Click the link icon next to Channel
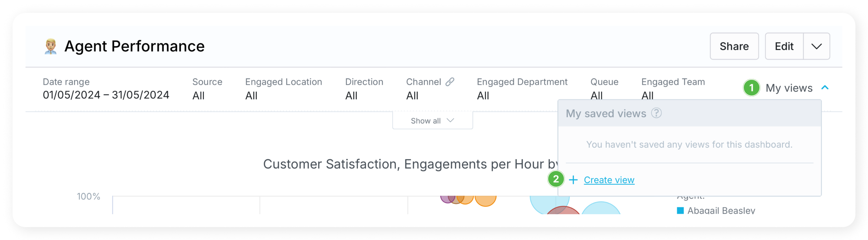The image size is (868, 240). click(450, 82)
